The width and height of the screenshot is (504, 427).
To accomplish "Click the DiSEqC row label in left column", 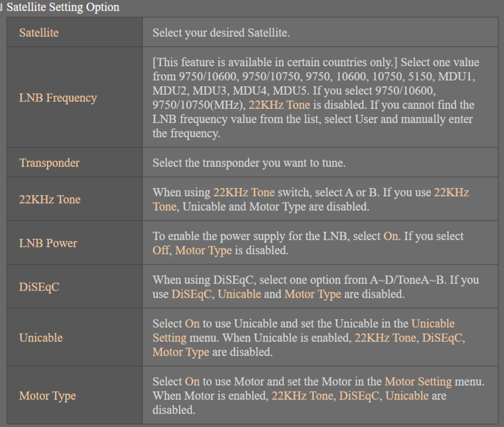I will [39, 286].
